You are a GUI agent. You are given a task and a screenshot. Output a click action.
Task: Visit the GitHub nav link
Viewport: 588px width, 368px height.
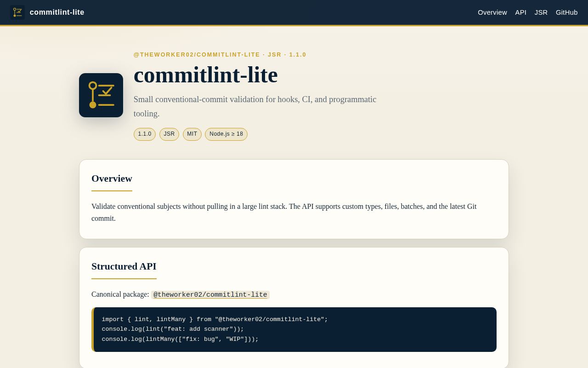[x=567, y=12]
